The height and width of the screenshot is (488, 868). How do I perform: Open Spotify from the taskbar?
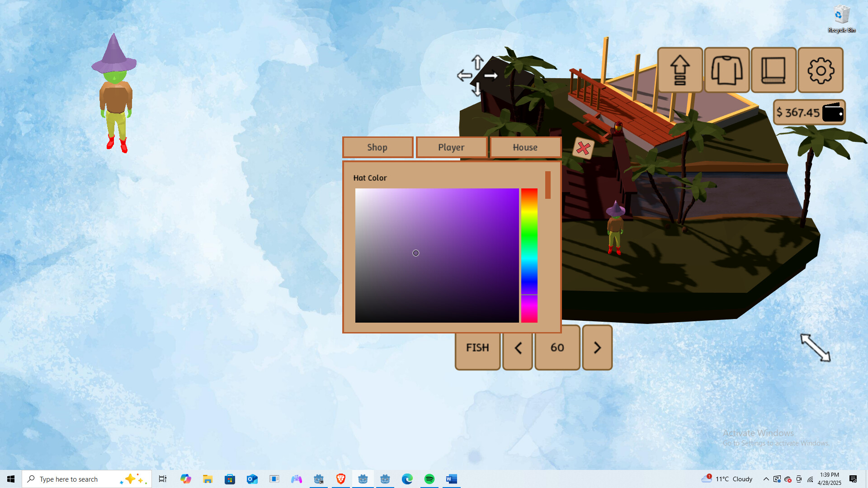click(x=429, y=479)
